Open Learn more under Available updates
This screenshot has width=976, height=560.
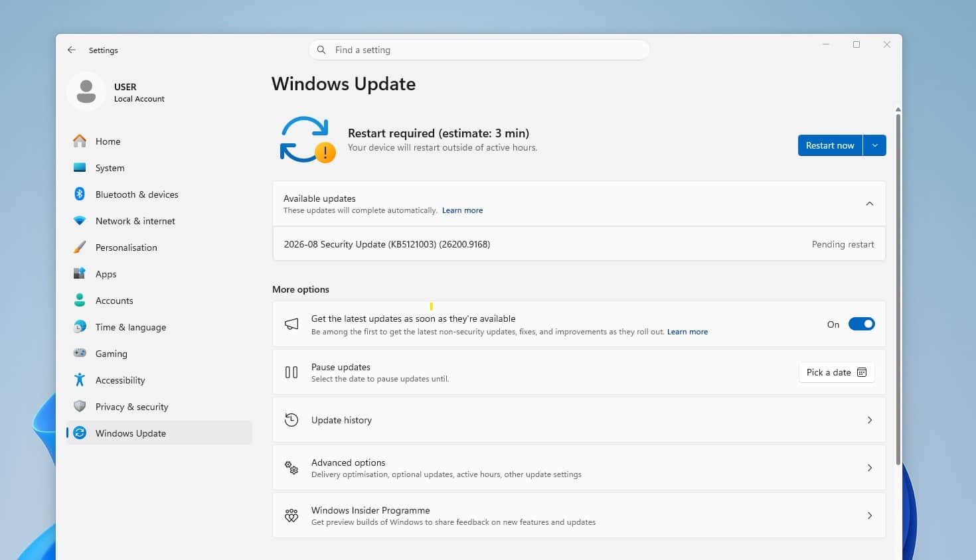(462, 210)
